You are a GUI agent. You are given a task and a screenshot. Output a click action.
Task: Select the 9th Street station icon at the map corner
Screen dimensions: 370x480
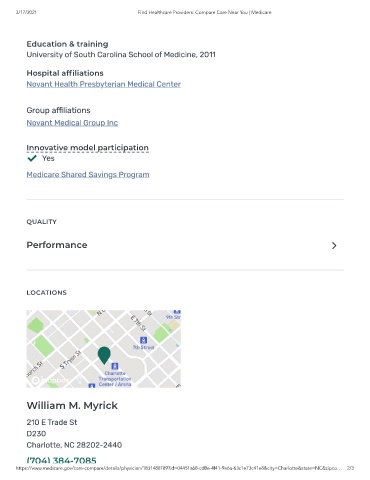click(177, 312)
